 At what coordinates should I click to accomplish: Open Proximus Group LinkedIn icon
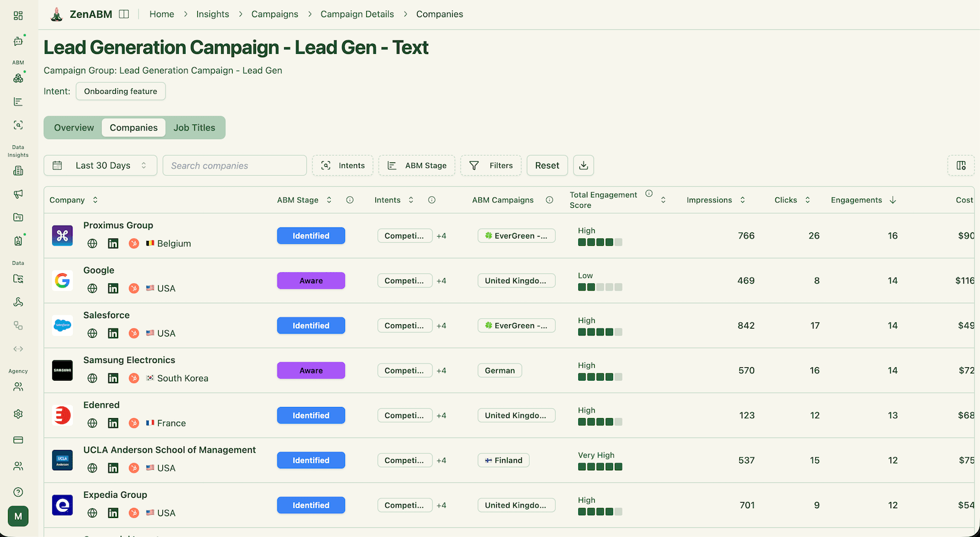click(113, 243)
